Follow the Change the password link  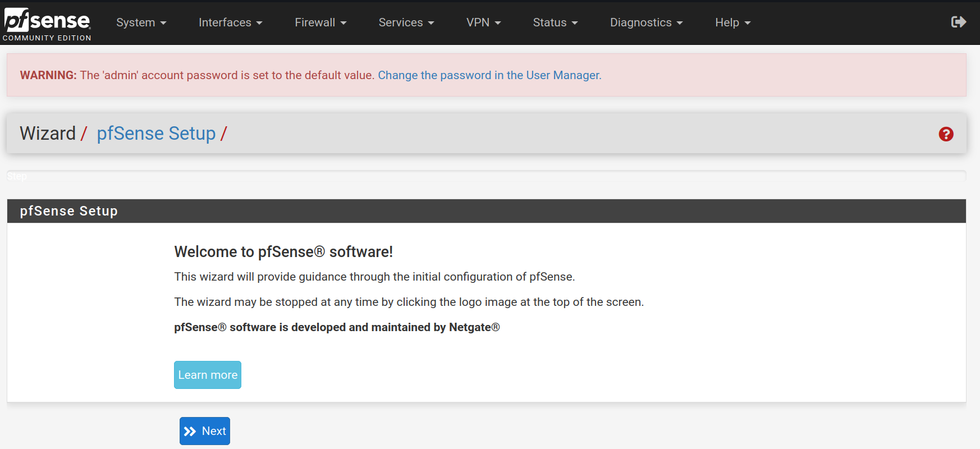click(x=489, y=75)
